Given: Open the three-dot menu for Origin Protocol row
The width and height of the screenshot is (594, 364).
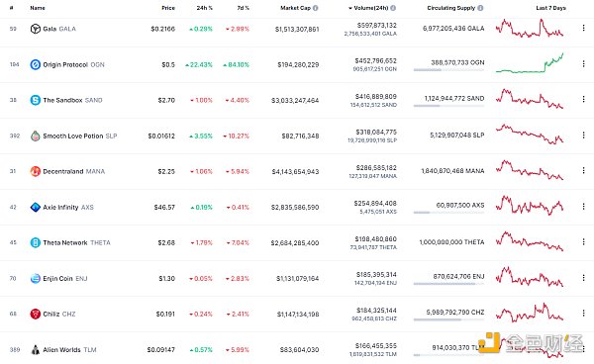Looking at the screenshot, I should pos(583,63).
